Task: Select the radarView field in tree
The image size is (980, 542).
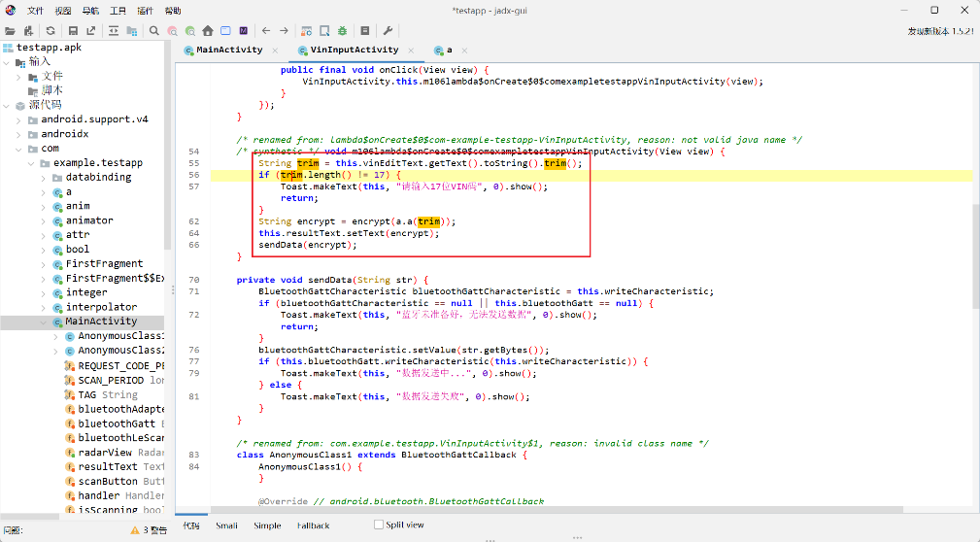Action: coord(105,453)
